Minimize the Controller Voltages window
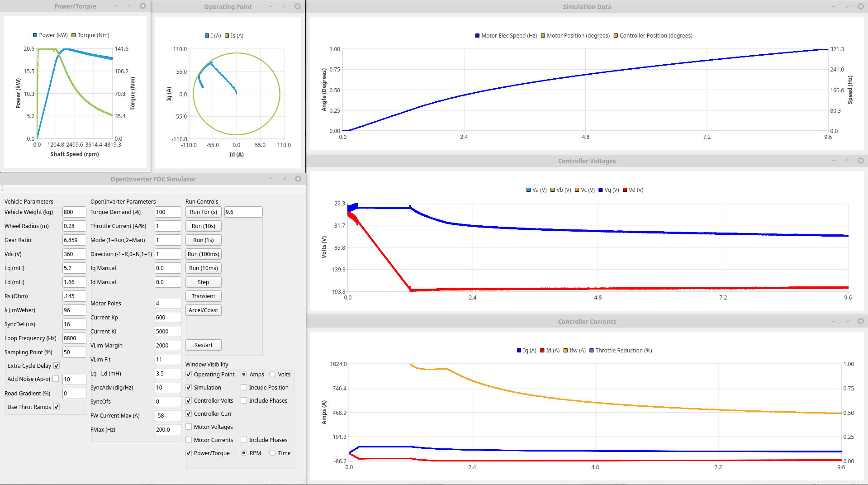Screen dimensions: 868x485 pos(834,161)
